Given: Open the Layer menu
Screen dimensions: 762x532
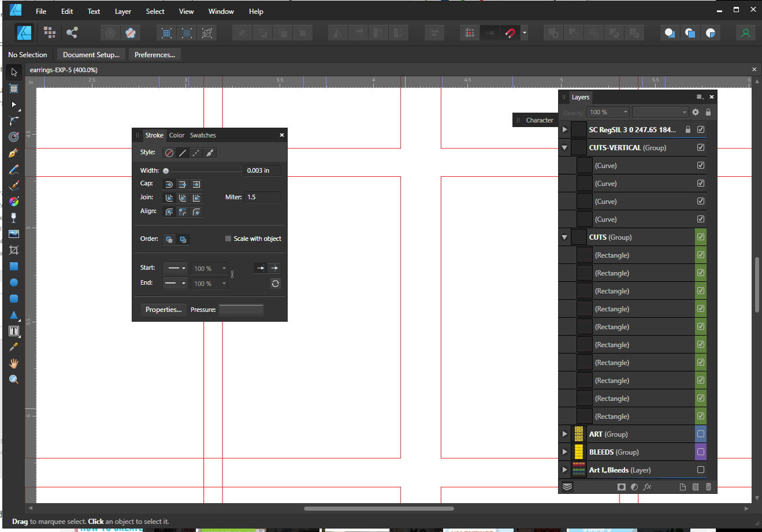Looking at the screenshot, I should point(122,12).
